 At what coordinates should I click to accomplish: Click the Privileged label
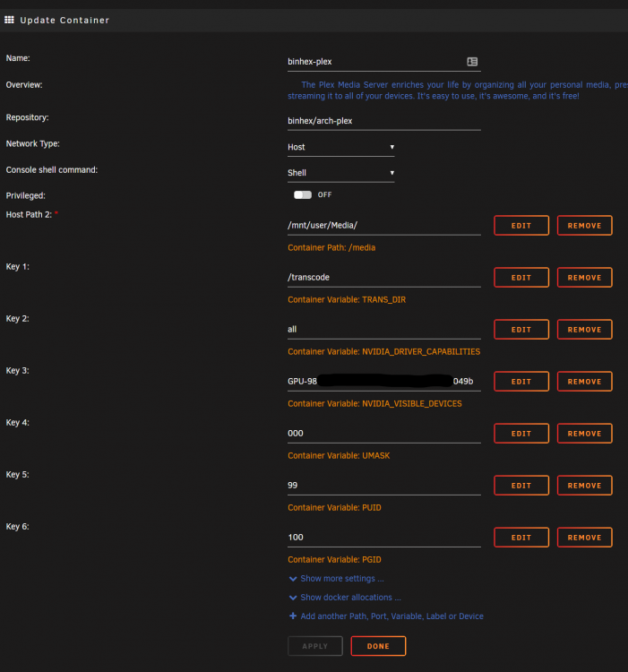[x=26, y=196]
